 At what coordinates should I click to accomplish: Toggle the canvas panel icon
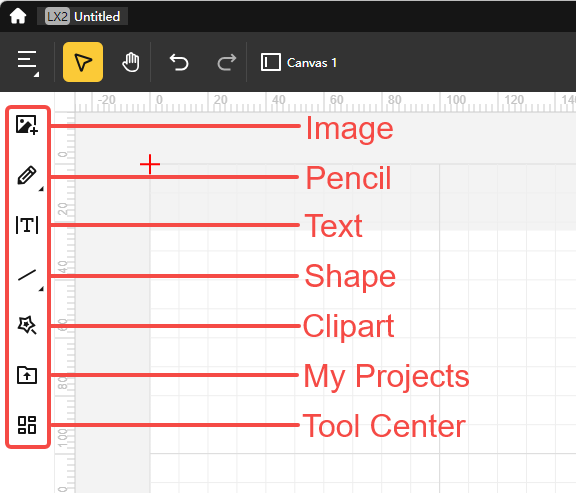point(271,62)
